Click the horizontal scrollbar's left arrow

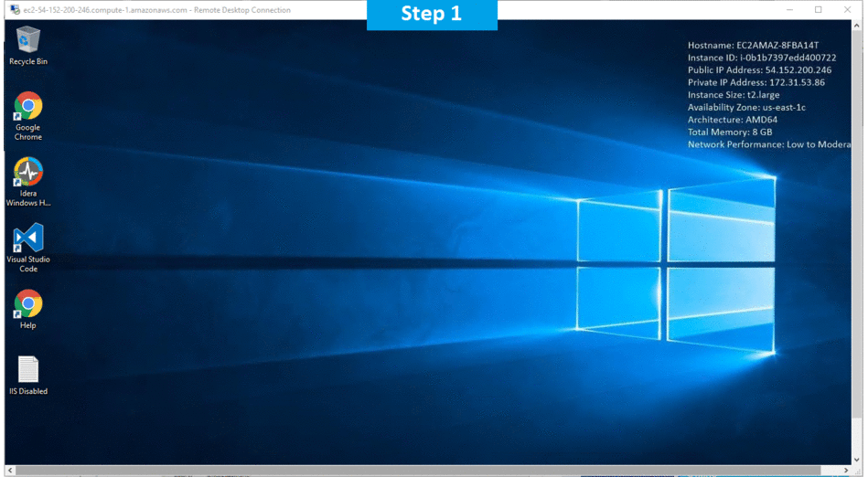(6, 471)
